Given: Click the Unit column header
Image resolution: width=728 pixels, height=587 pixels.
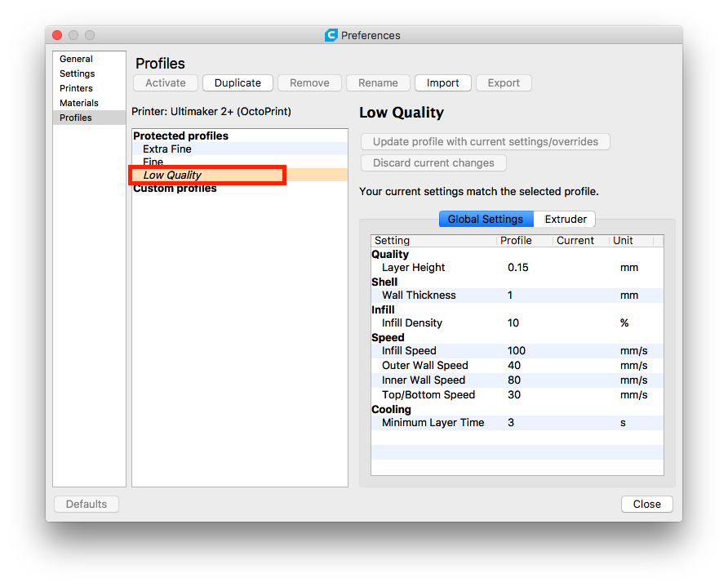Looking at the screenshot, I should click(631, 241).
